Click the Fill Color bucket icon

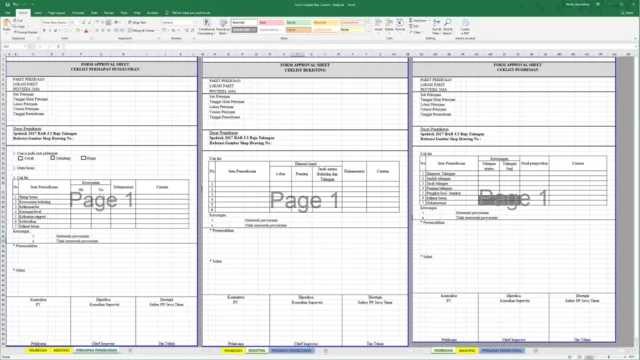pyautogui.click(x=78, y=31)
